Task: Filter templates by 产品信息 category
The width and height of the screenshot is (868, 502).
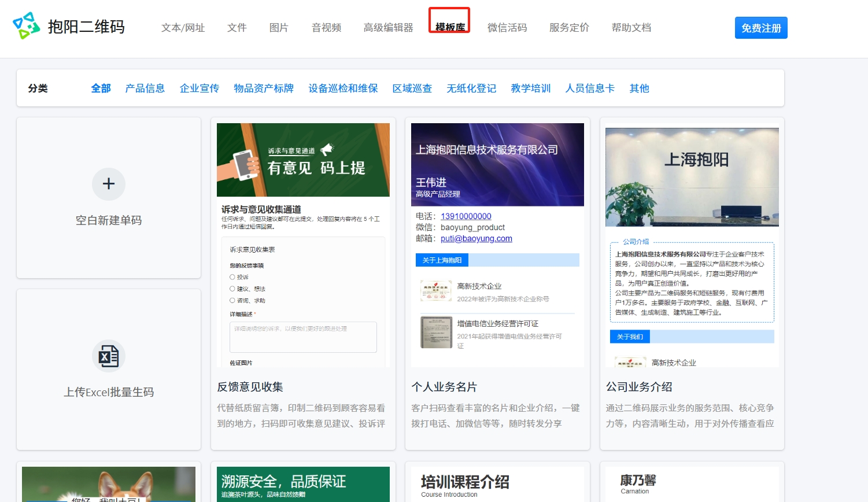Action: click(145, 88)
